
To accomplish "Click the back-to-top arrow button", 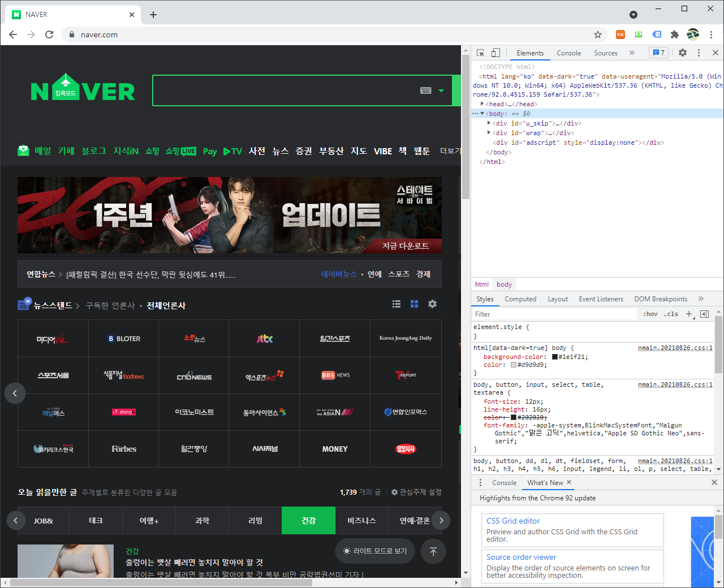I will point(433,551).
